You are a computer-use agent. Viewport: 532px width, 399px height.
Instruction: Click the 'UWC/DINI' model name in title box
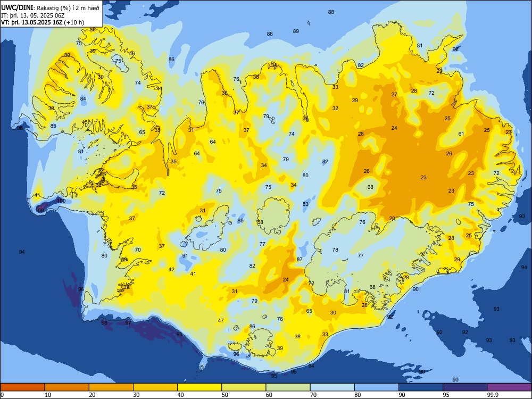(x=17, y=8)
